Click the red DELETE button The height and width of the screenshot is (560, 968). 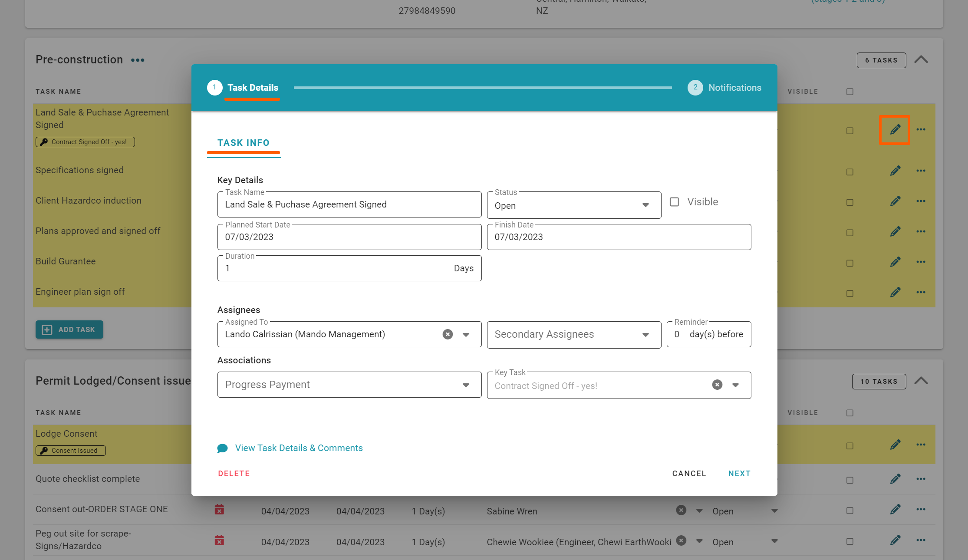pos(234,474)
